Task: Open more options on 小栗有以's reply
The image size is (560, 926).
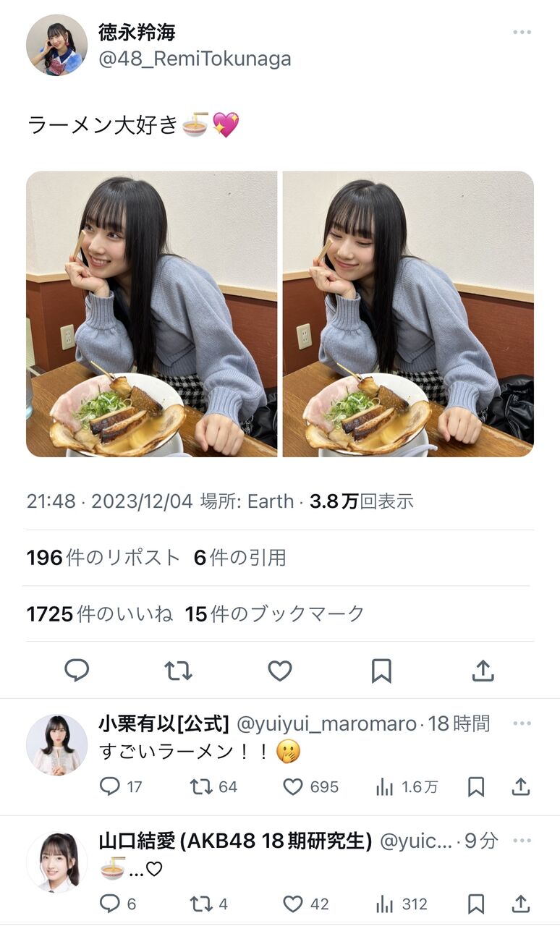Action: point(522,723)
